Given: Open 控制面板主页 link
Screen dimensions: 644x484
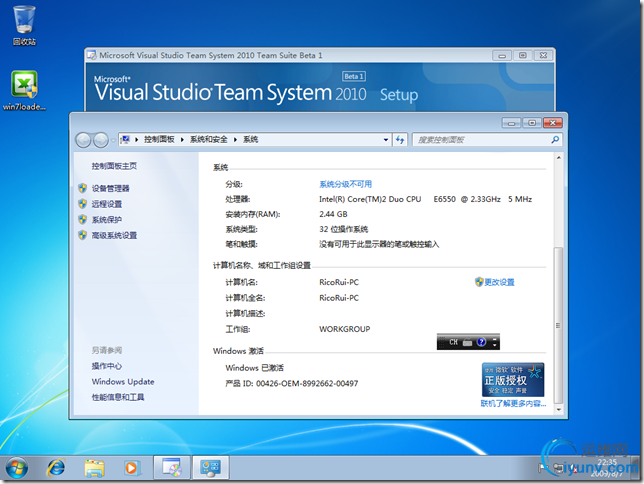Looking at the screenshot, I should 114,166.
